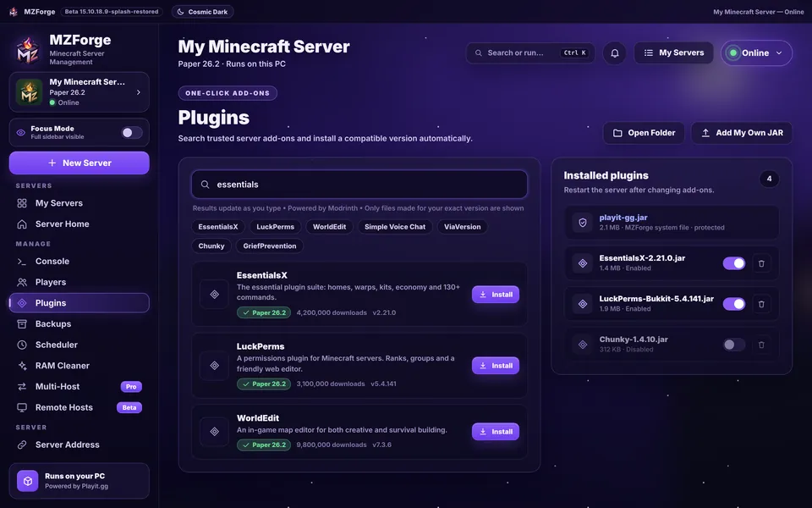Open the Console page
The width and height of the screenshot is (812, 508).
tap(80, 262)
